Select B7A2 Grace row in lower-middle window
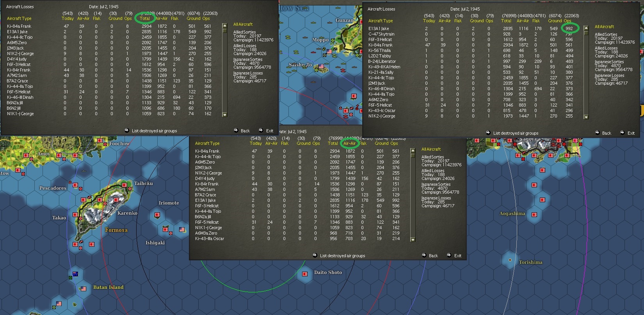 click(298, 195)
